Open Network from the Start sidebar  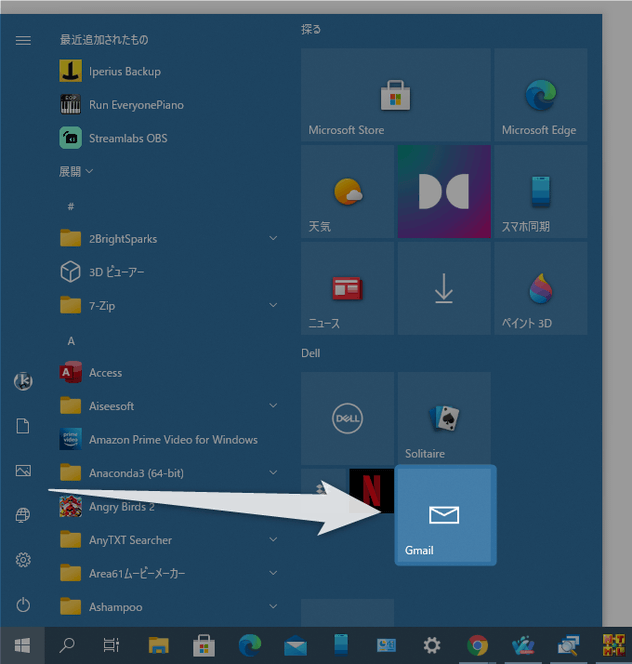23,515
